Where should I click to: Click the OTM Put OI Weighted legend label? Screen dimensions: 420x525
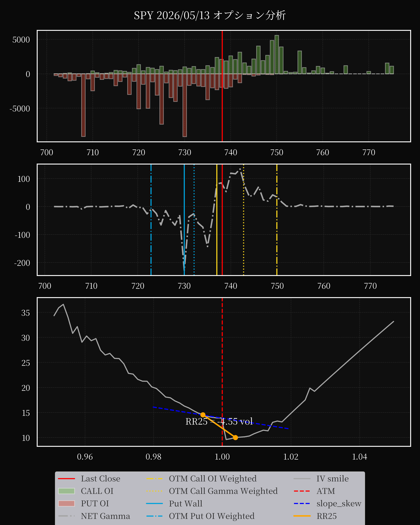click(x=212, y=516)
